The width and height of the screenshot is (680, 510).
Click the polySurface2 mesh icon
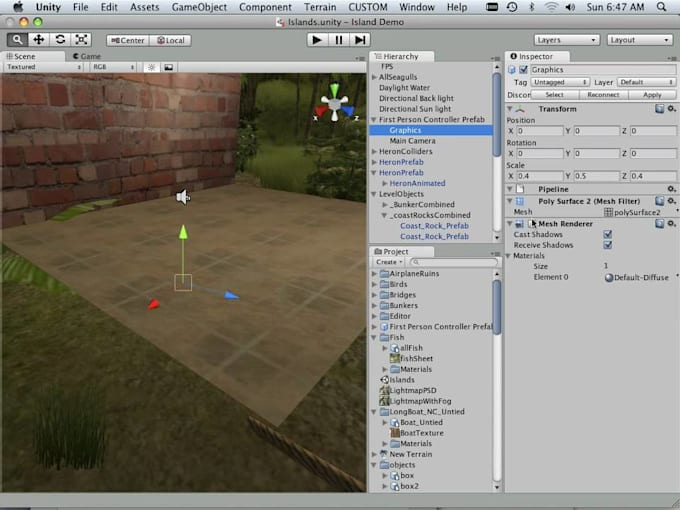click(x=608, y=212)
